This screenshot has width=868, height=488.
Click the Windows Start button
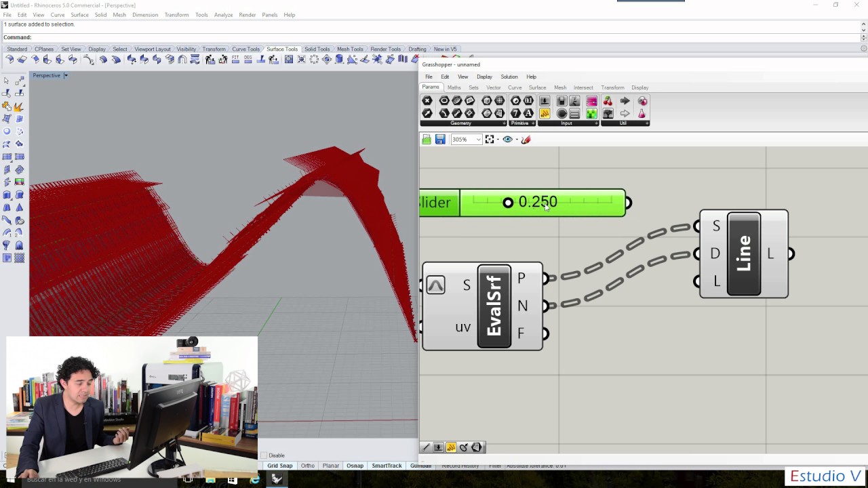(10, 479)
